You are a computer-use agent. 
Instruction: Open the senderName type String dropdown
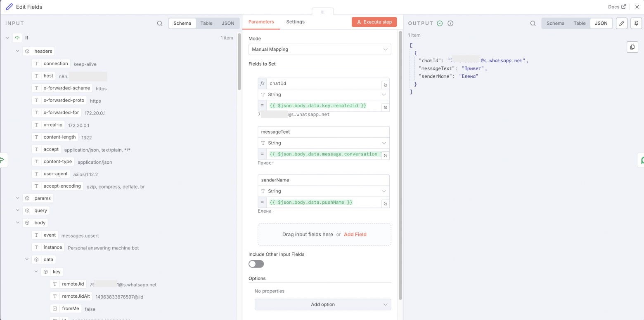(324, 191)
